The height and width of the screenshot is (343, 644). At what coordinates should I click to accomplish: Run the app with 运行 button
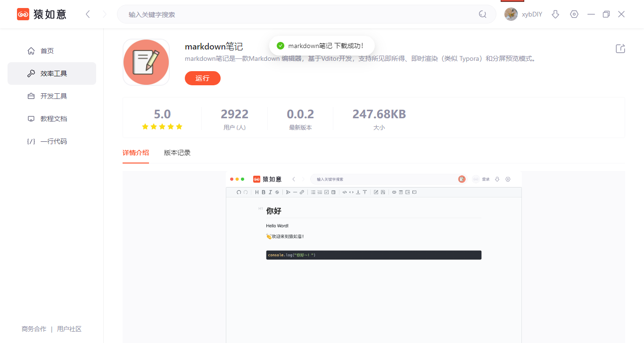click(203, 78)
